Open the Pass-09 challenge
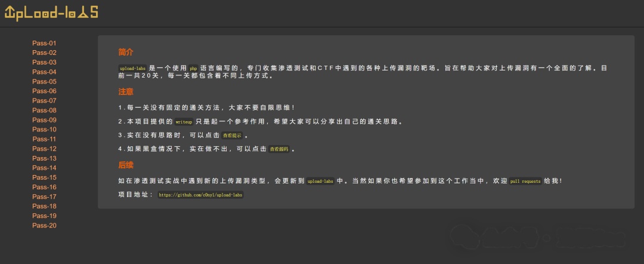 point(44,120)
